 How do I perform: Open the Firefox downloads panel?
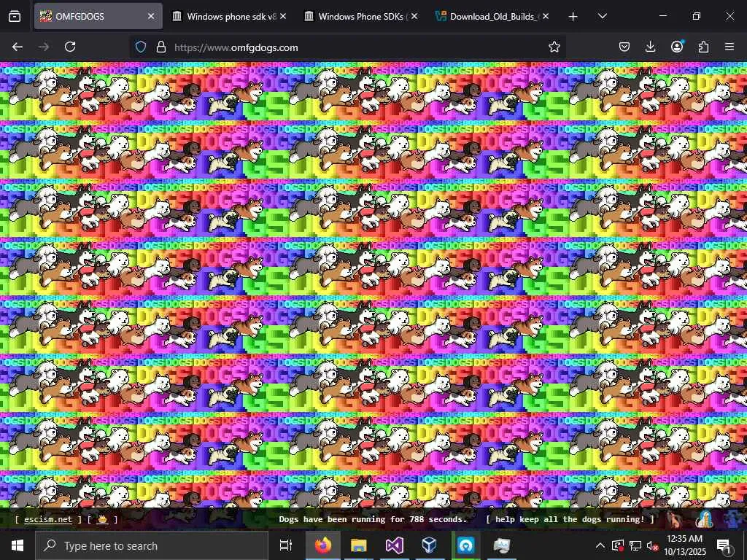650,47
